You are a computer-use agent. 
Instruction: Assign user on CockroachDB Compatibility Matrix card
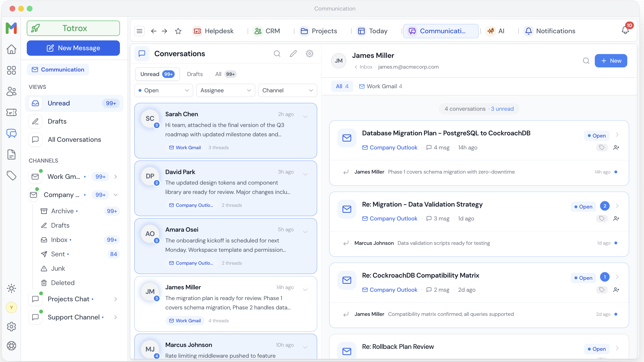pos(616,290)
